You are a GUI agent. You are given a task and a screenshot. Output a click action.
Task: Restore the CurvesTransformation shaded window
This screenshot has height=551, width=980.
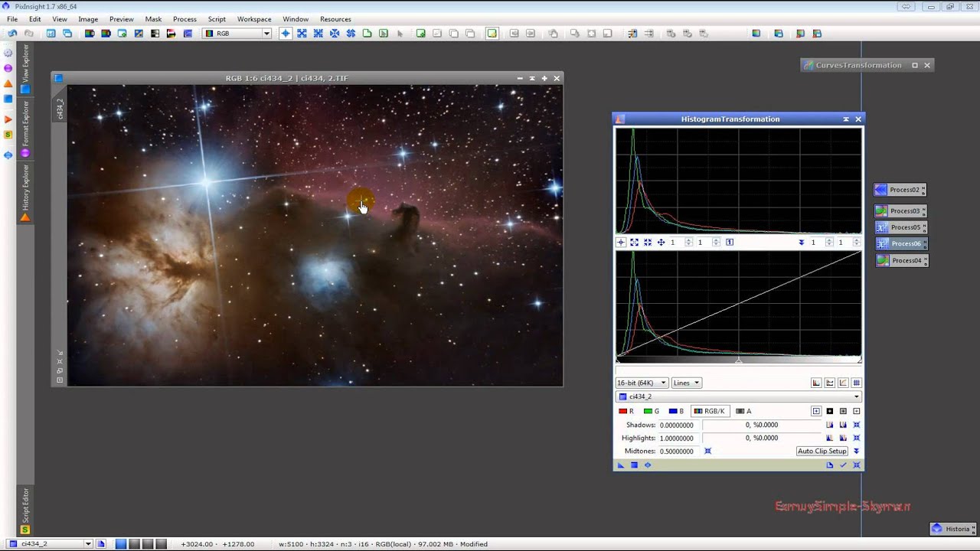click(914, 65)
